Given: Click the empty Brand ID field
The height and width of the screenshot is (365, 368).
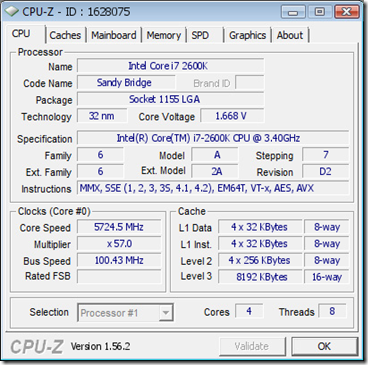Looking at the screenshot, I should tap(250, 83).
